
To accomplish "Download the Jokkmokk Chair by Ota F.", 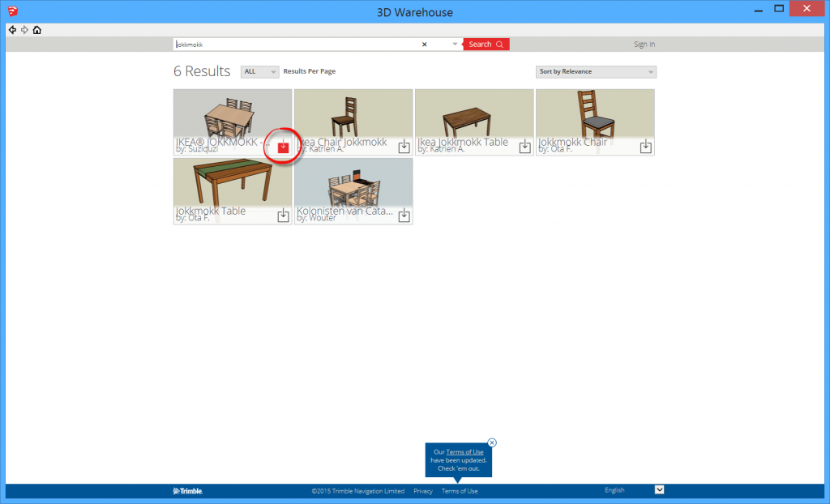I will point(645,146).
